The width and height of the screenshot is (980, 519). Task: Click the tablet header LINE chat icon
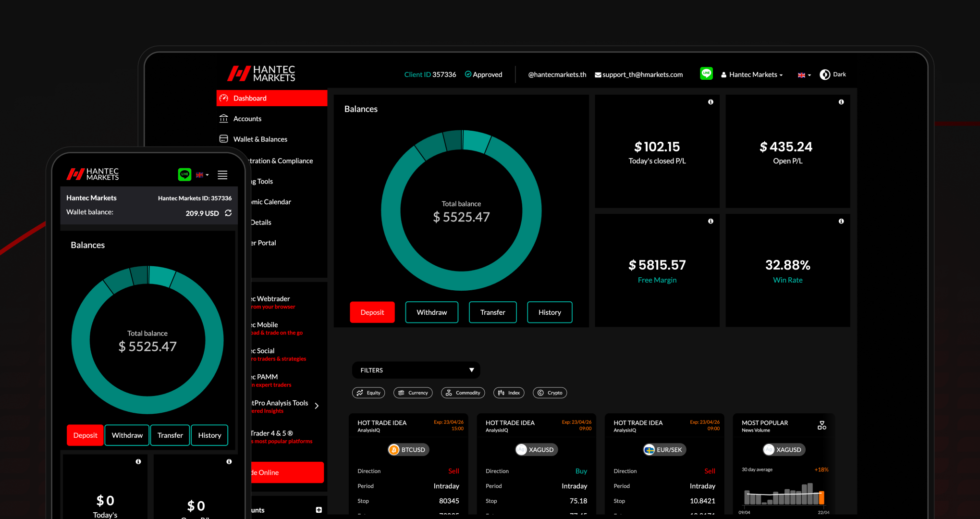706,74
